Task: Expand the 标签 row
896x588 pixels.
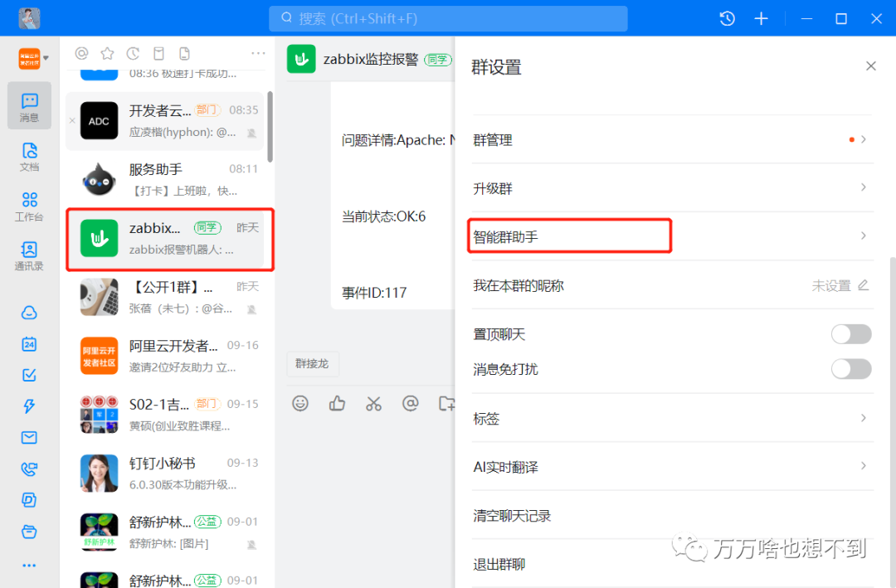Action: (x=673, y=418)
